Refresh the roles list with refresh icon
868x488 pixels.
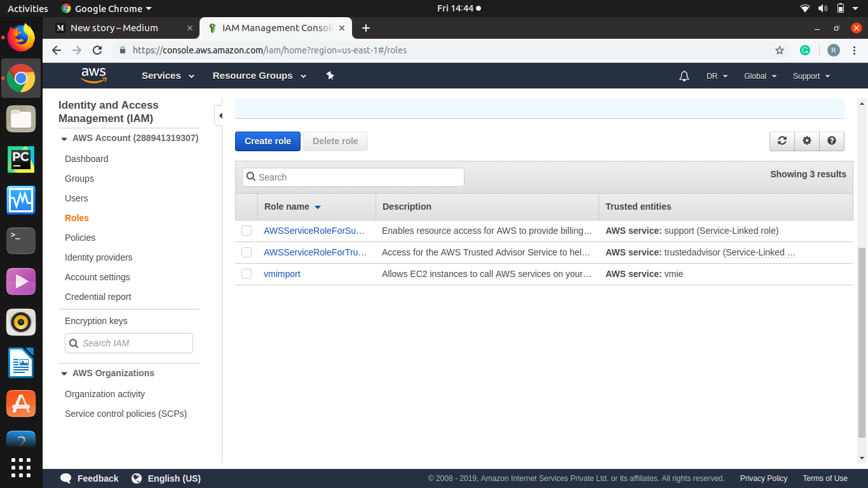coord(782,141)
